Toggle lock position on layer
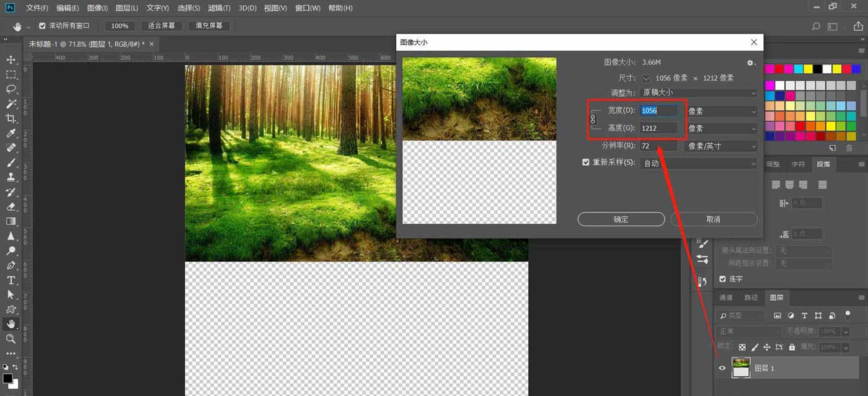The width and height of the screenshot is (868, 396). [x=766, y=348]
